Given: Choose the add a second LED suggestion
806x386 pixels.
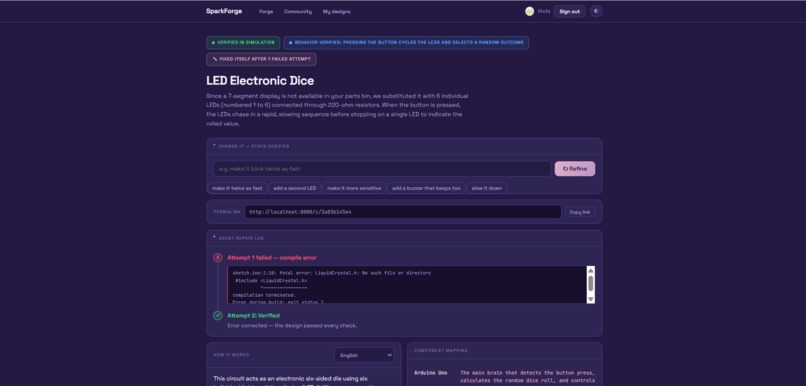Looking at the screenshot, I should coord(295,188).
